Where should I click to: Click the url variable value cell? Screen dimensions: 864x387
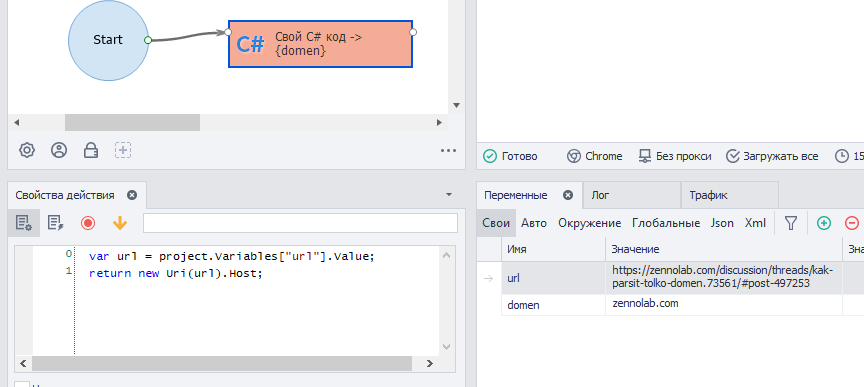pyautogui.click(x=724, y=278)
